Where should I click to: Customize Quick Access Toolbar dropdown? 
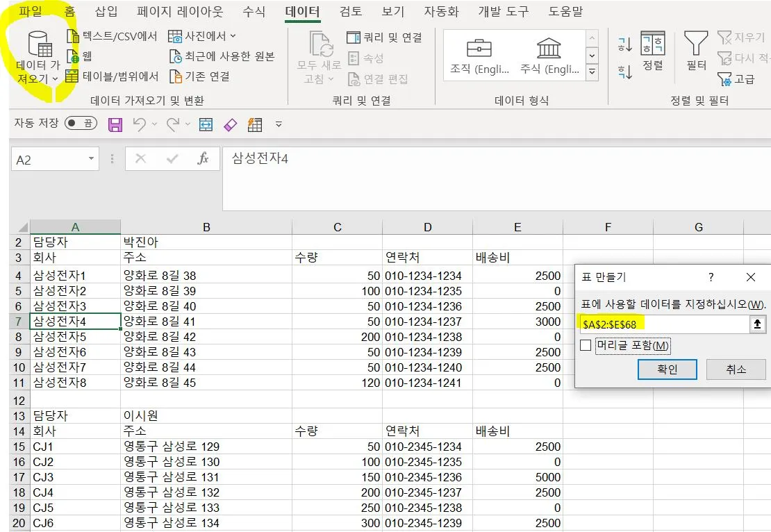point(279,124)
